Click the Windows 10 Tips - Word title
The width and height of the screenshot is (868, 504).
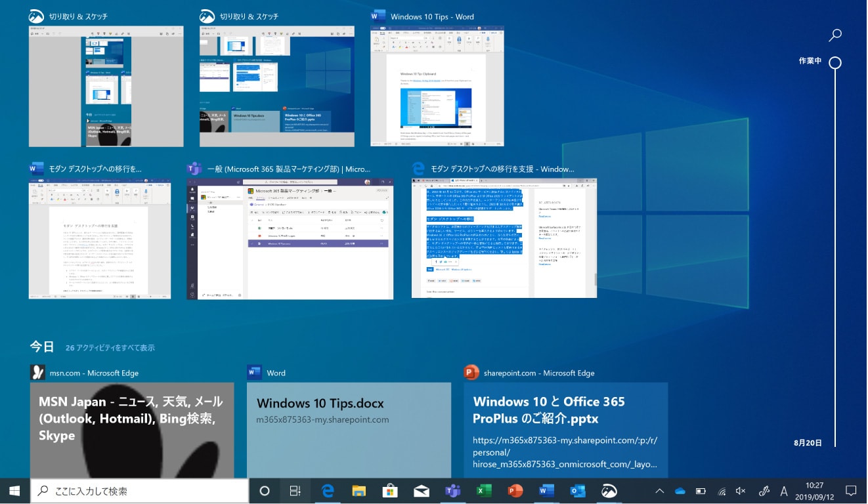click(432, 16)
